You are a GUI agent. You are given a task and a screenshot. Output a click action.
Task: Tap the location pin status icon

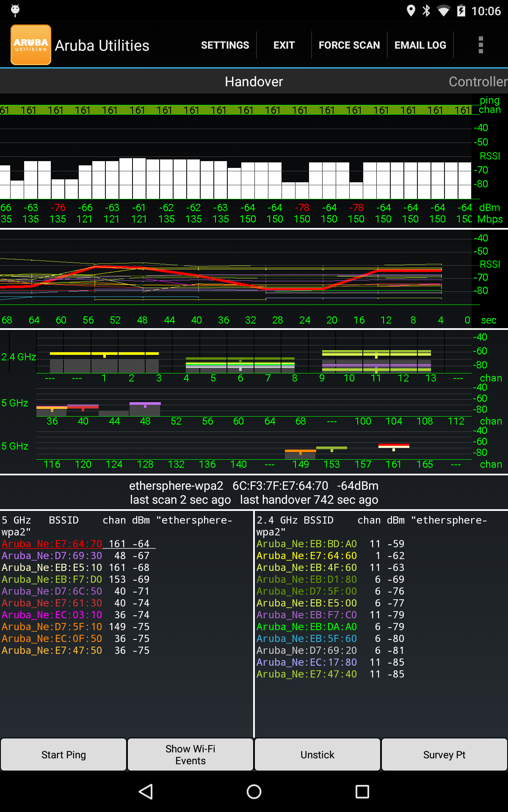(x=410, y=11)
